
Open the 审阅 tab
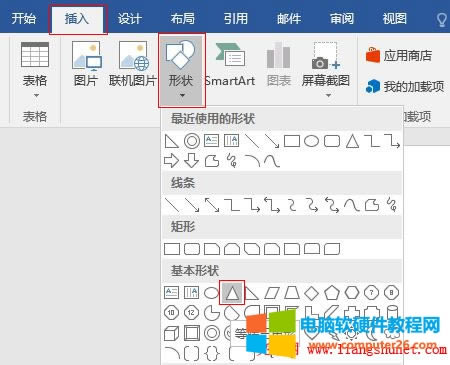click(x=342, y=18)
